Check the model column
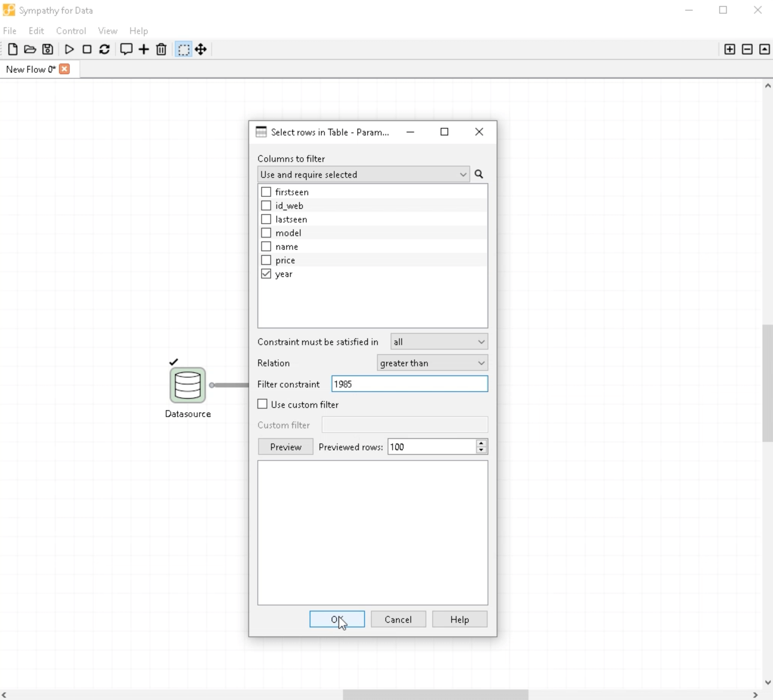773x700 pixels. 266,233
